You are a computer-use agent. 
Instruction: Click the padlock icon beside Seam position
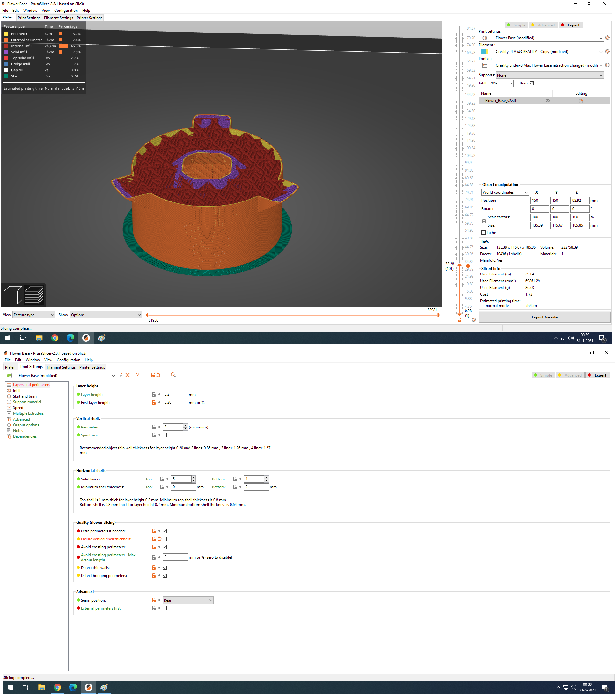[x=153, y=600]
